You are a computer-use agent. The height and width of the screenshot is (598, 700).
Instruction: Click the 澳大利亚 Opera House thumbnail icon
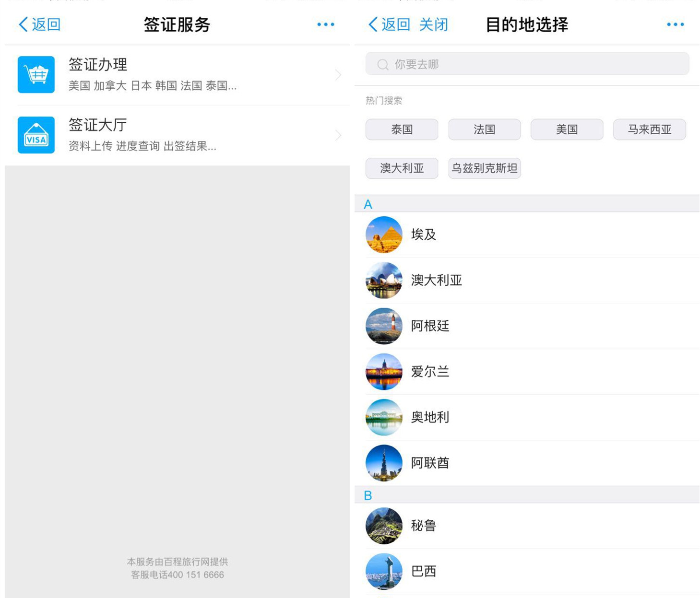383,281
